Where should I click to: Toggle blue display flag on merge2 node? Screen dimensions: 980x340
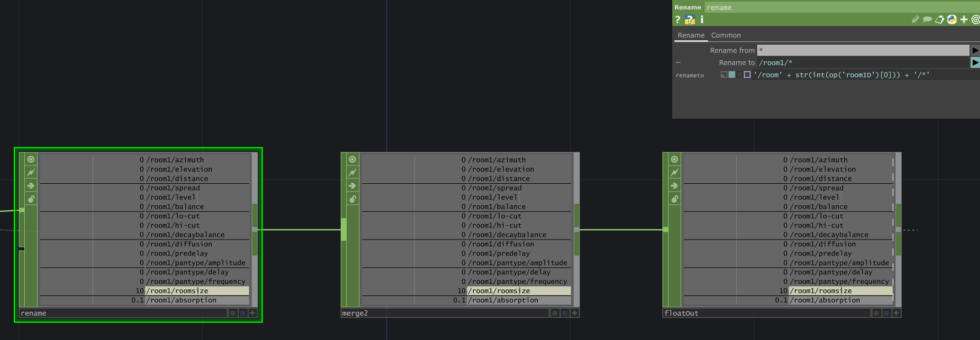565,313
